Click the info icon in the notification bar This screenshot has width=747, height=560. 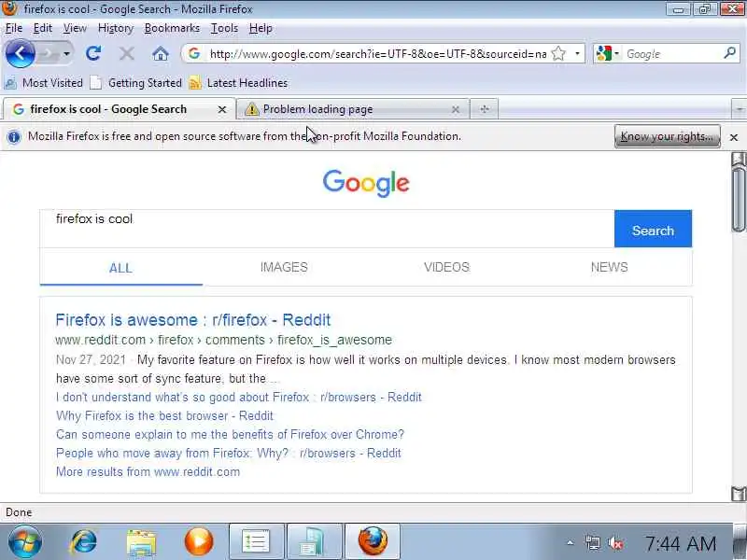[x=14, y=136]
